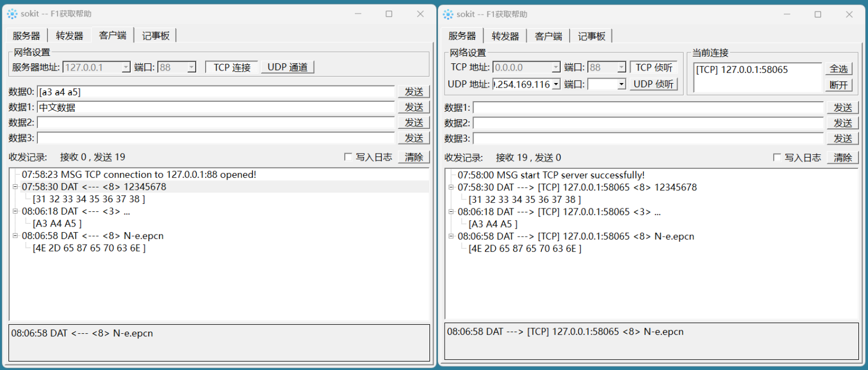This screenshot has height=370, width=868.
Task: Clear client log with 清除 button
Action: tap(414, 157)
